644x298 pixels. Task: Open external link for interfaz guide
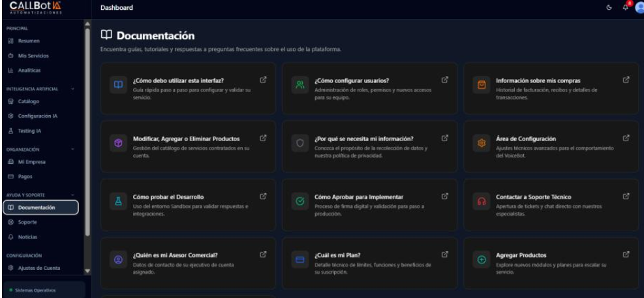pyautogui.click(x=263, y=80)
